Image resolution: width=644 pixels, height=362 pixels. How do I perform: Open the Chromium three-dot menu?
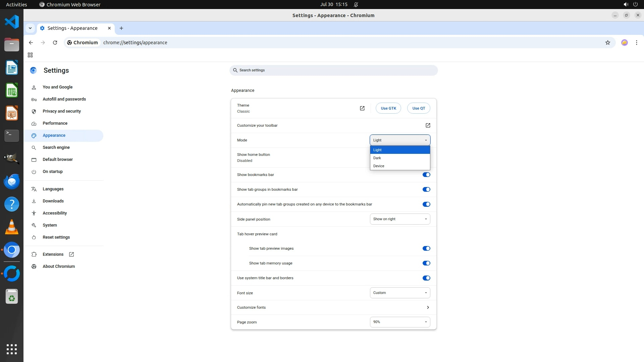[x=636, y=43]
